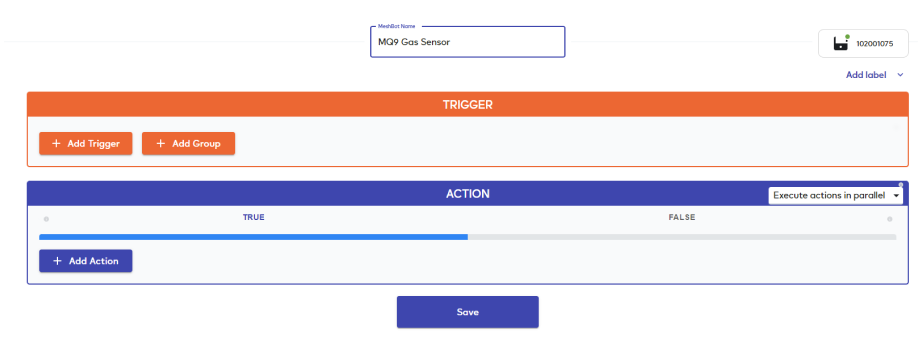The width and height of the screenshot is (922, 362).
Task: Click the gray FALSE portion of the bar
Action: 682,237
